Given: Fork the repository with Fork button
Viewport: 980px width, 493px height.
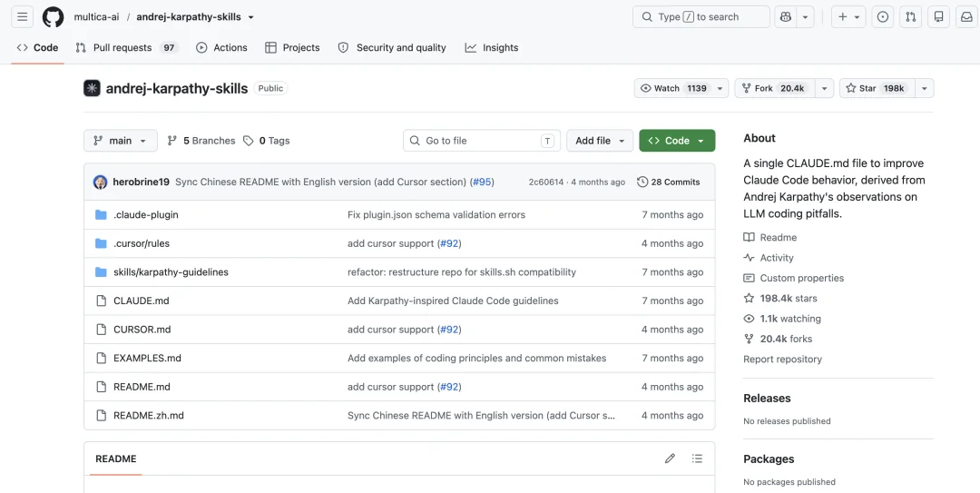Looking at the screenshot, I should click(775, 88).
